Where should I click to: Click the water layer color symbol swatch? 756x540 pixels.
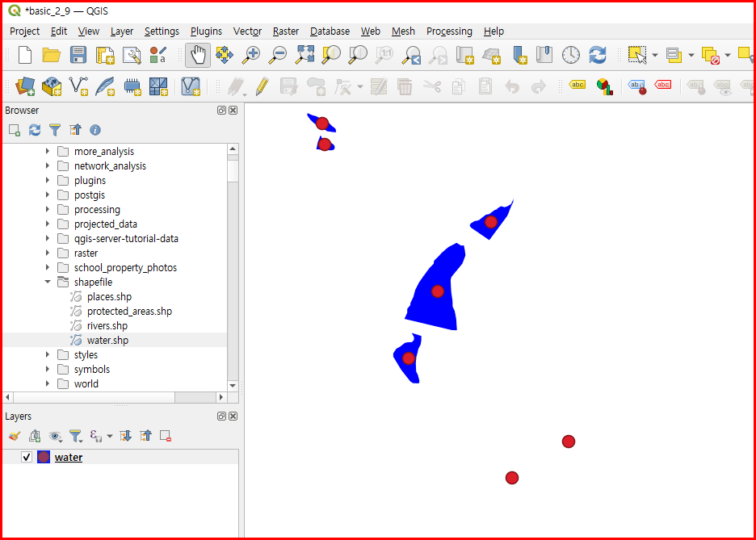click(x=44, y=457)
